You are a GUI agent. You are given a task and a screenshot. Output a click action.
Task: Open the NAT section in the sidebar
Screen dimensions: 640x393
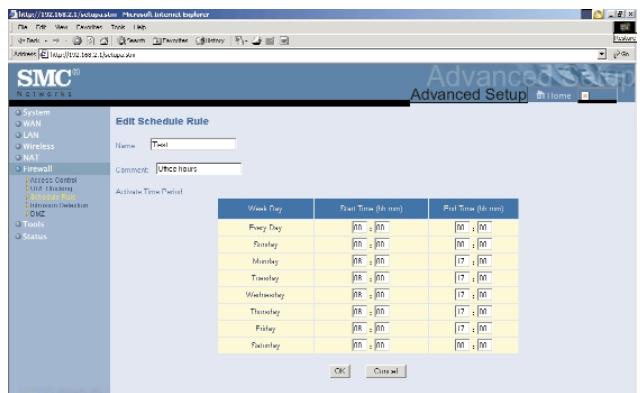pos(31,158)
